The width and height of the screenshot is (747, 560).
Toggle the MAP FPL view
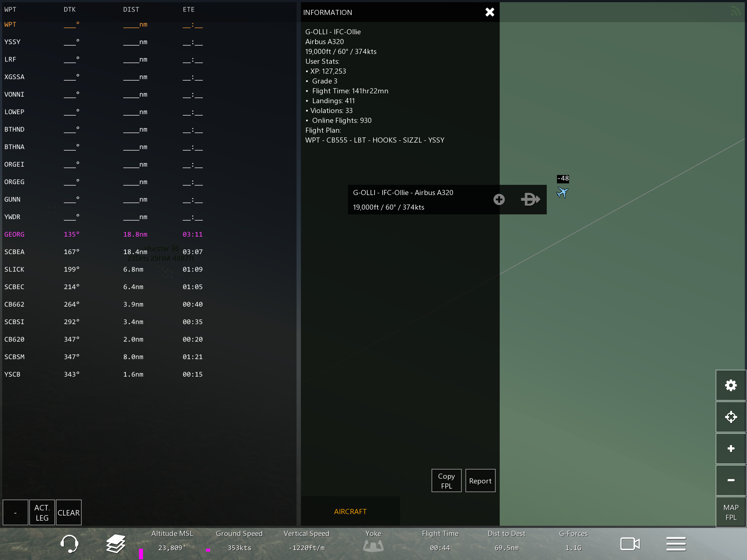731,512
